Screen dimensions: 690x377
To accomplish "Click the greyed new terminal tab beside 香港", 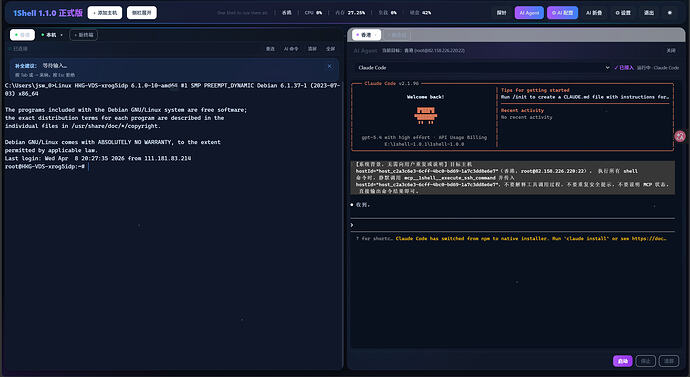I will point(398,35).
